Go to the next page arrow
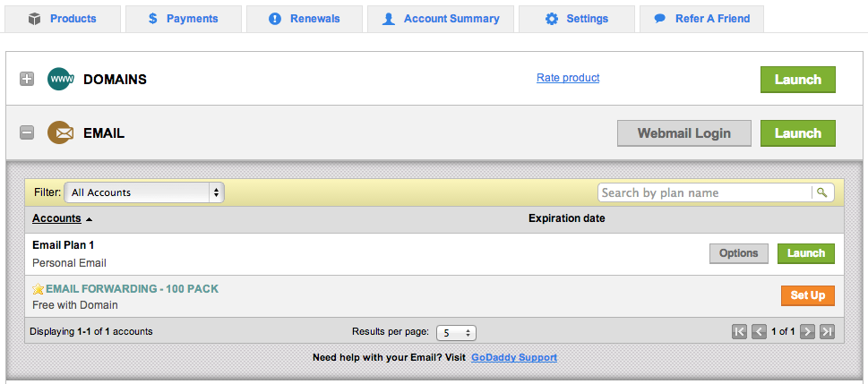 point(807,331)
